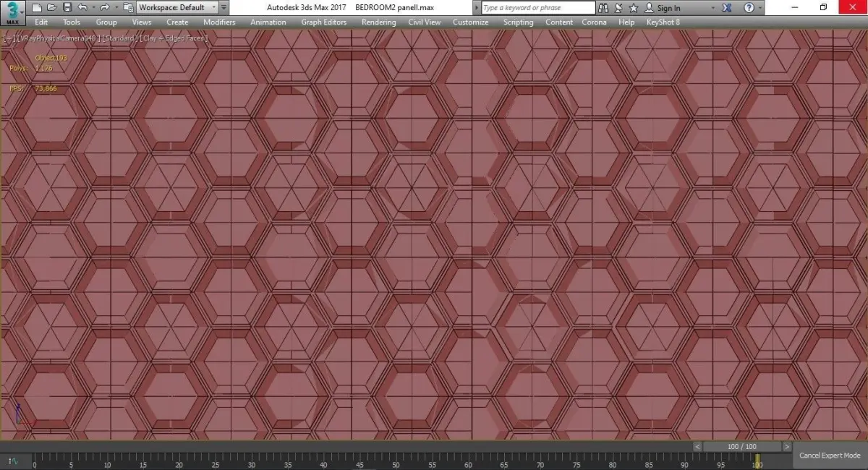Undo last action with the Undo arrow
Image resolution: width=868 pixels, height=470 pixels.
click(82, 7)
